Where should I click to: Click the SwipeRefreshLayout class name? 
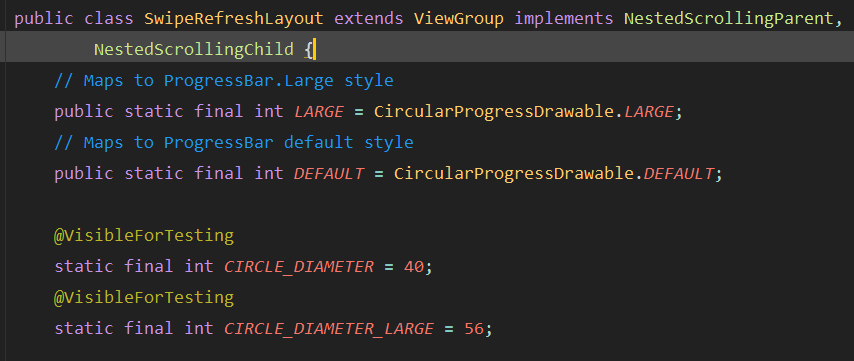pyautogui.click(x=234, y=19)
